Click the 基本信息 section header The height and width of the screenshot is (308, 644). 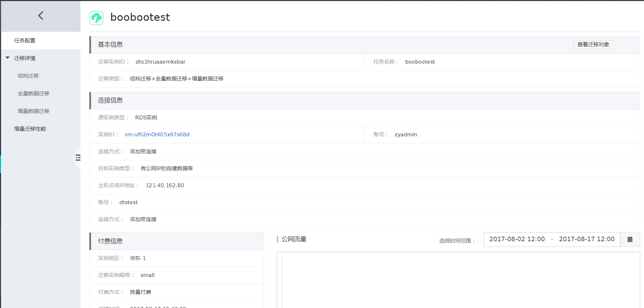click(x=110, y=45)
